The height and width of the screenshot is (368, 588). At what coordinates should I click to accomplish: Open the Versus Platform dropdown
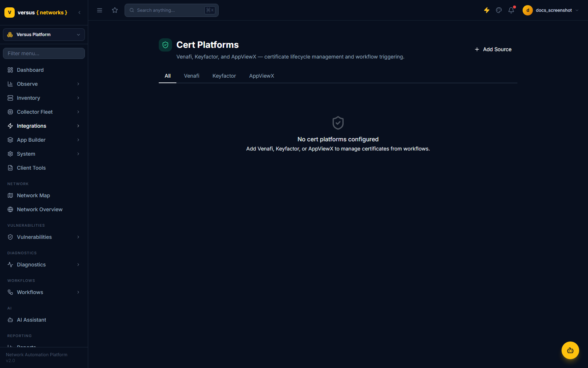click(x=44, y=35)
